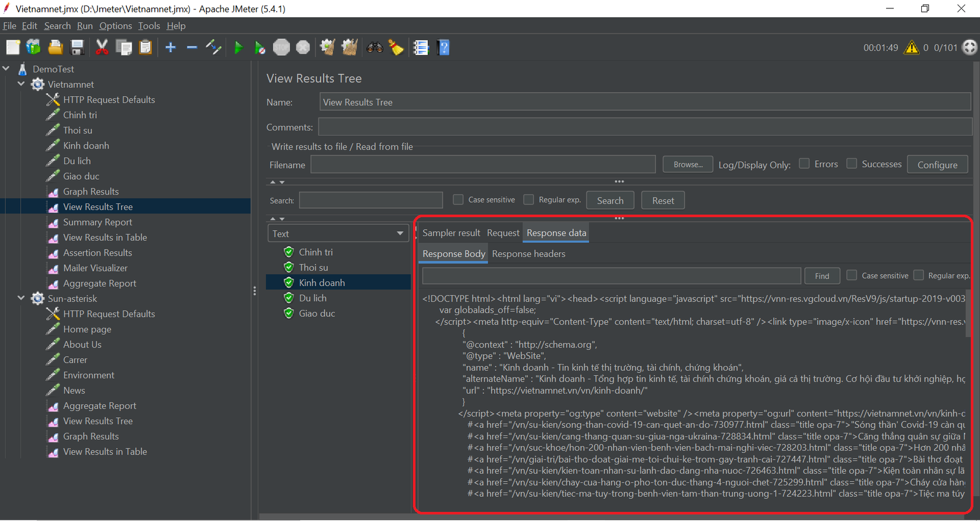The width and height of the screenshot is (980, 521).
Task: Select Mailer Visualizer in the tree
Action: tap(95, 268)
